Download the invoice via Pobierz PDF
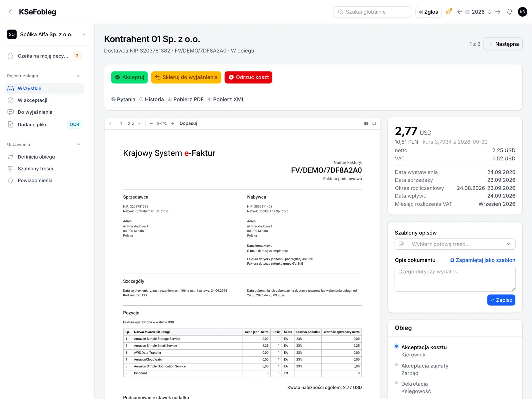The height and width of the screenshot is (399, 532). point(186,99)
